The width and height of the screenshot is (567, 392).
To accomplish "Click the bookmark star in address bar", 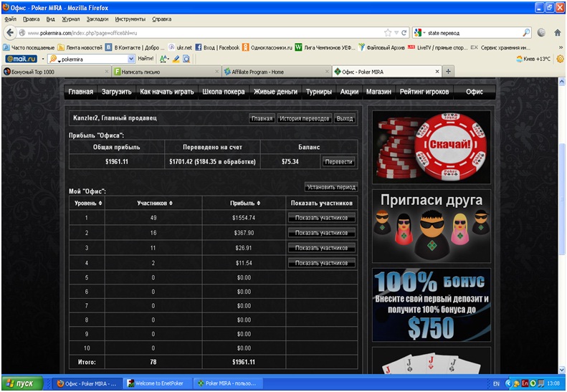I will [x=388, y=33].
